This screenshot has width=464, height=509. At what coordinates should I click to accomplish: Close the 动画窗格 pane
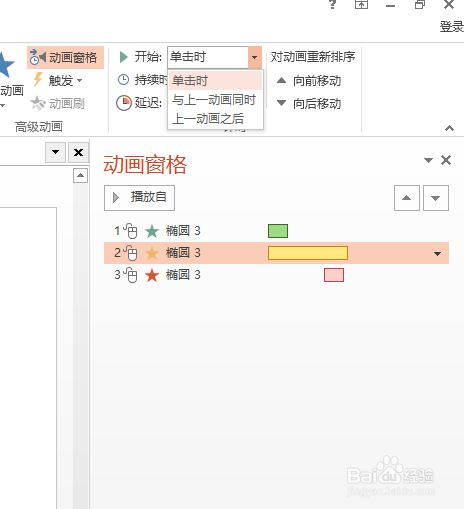(x=446, y=160)
